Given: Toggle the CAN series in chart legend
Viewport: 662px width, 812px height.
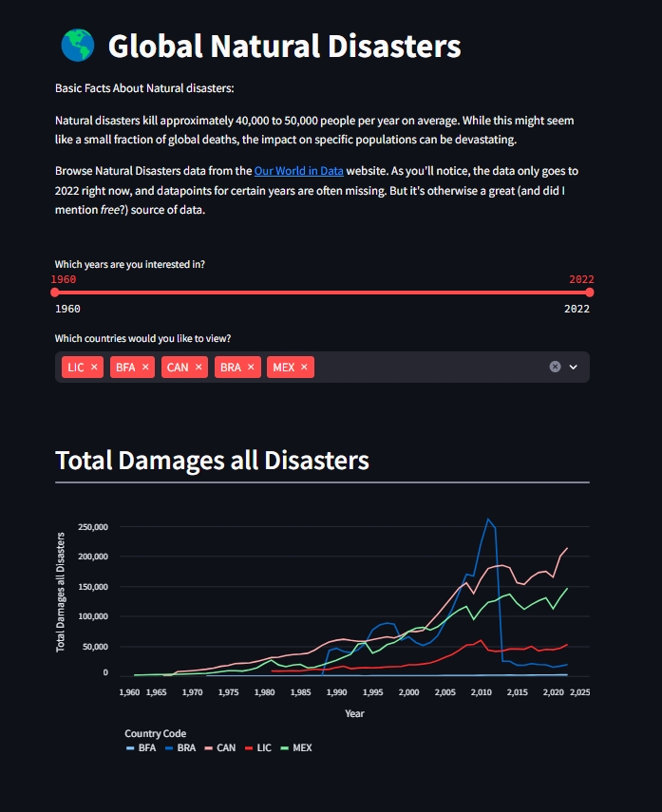Looking at the screenshot, I should 220,747.
